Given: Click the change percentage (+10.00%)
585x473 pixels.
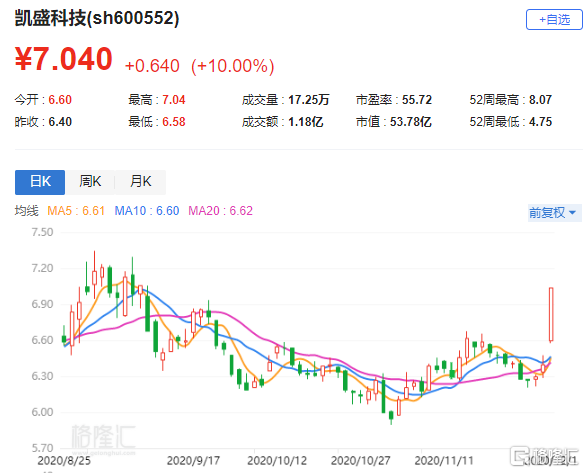Looking at the screenshot, I should (233, 66).
